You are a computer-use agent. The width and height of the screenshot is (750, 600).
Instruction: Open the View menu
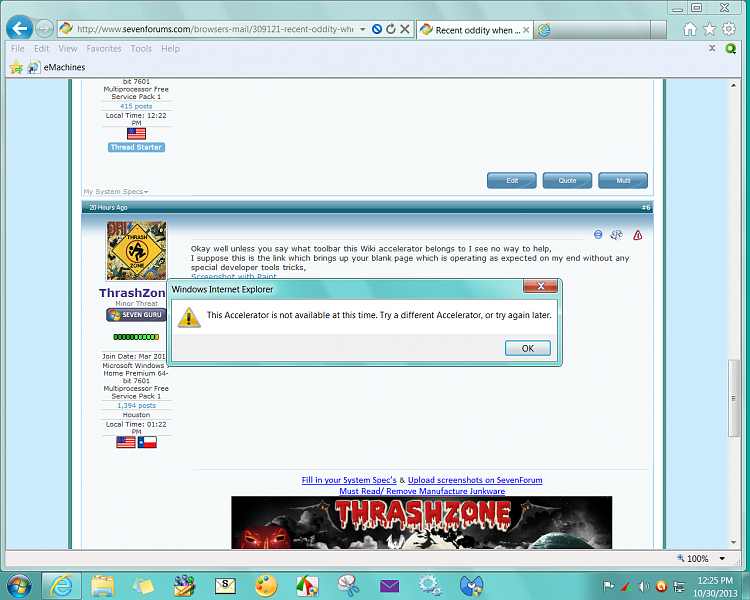67,48
